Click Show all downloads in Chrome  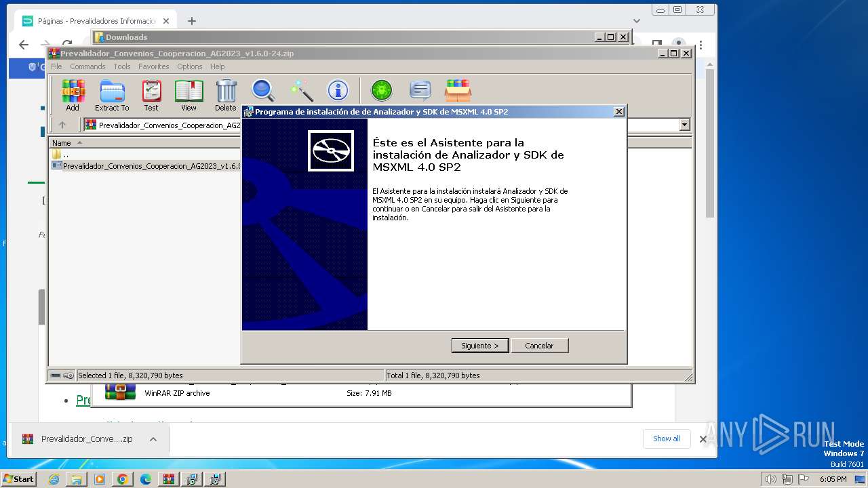pyautogui.click(x=667, y=439)
